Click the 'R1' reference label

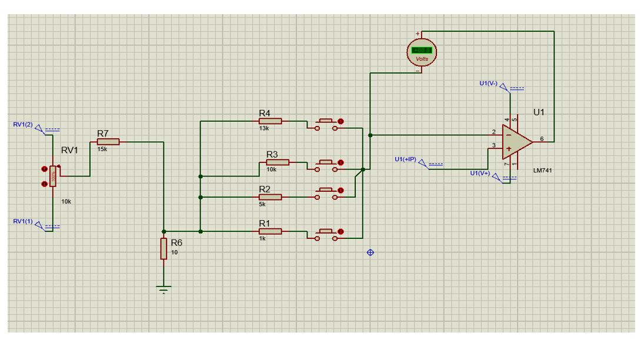point(265,223)
